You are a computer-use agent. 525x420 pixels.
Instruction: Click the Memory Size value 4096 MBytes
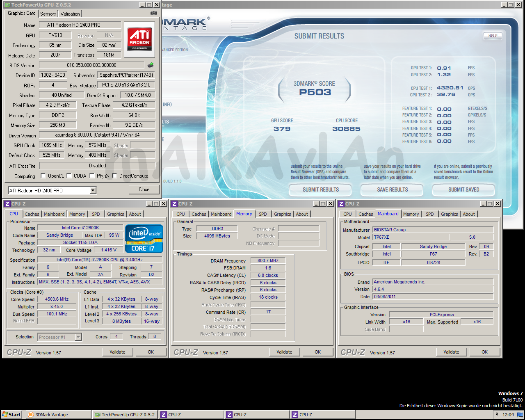(217, 236)
